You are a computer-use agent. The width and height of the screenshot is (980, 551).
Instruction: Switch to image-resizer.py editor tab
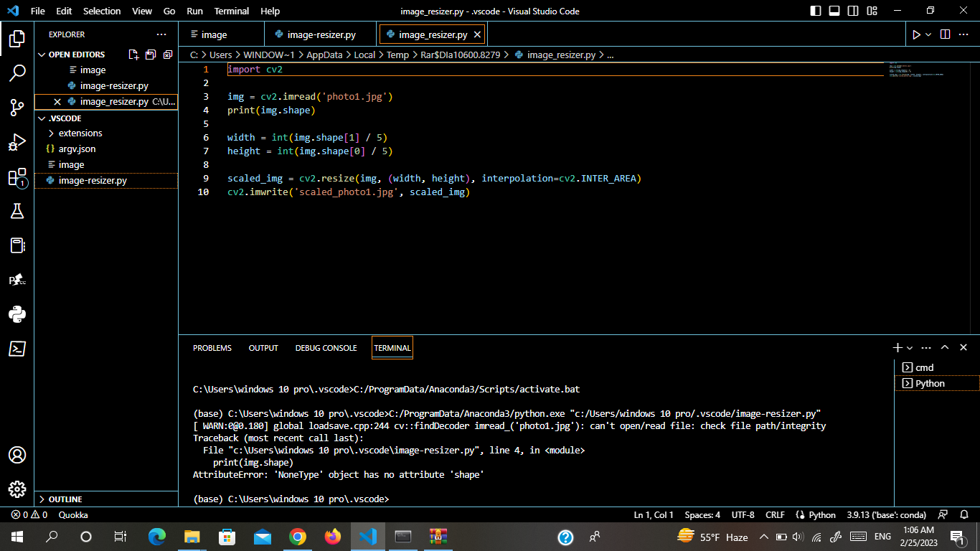point(321,34)
